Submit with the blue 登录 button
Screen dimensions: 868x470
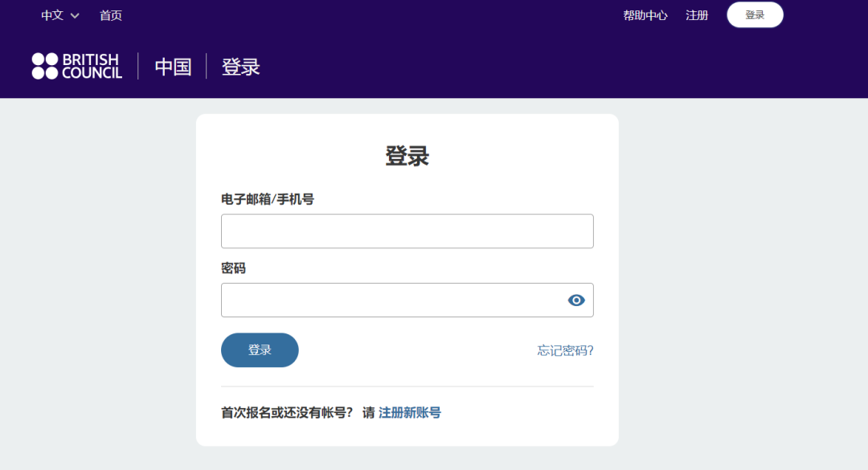click(260, 349)
